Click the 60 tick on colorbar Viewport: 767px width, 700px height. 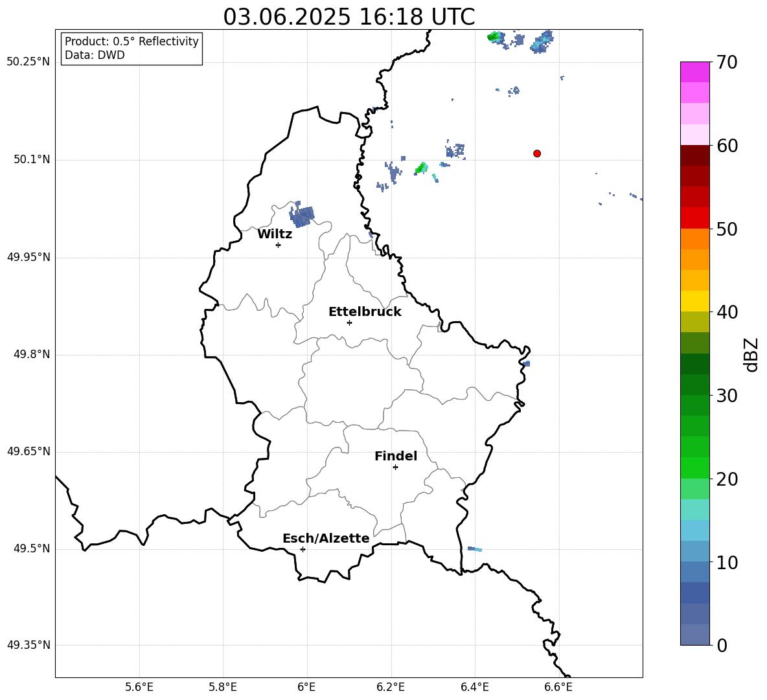[727, 146]
